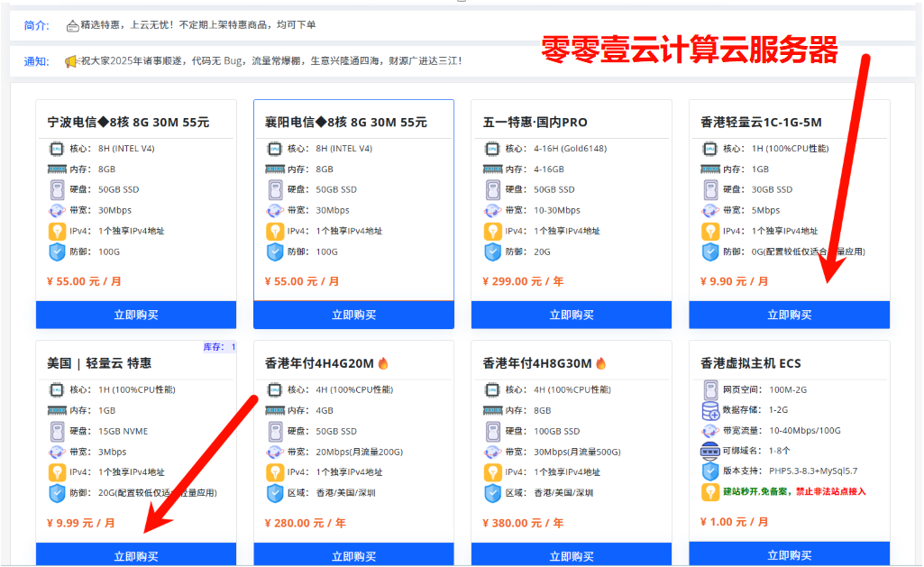This screenshot has width=924, height=567.
Task: Click web space icon in 香港虚拟主机 ECS
Action: point(710,389)
